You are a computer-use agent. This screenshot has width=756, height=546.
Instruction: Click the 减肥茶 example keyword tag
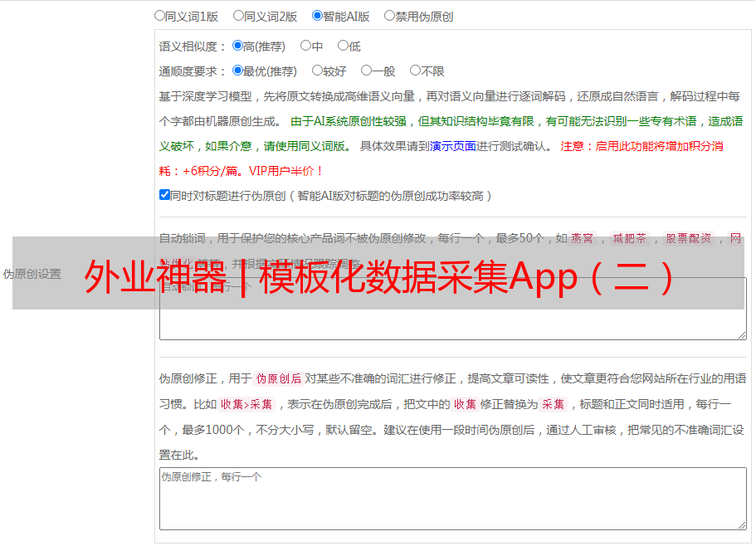click(x=630, y=238)
